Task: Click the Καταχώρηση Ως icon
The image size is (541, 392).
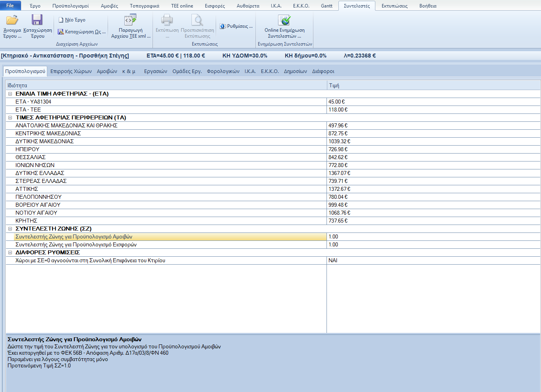Action: [x=61, y=32]
